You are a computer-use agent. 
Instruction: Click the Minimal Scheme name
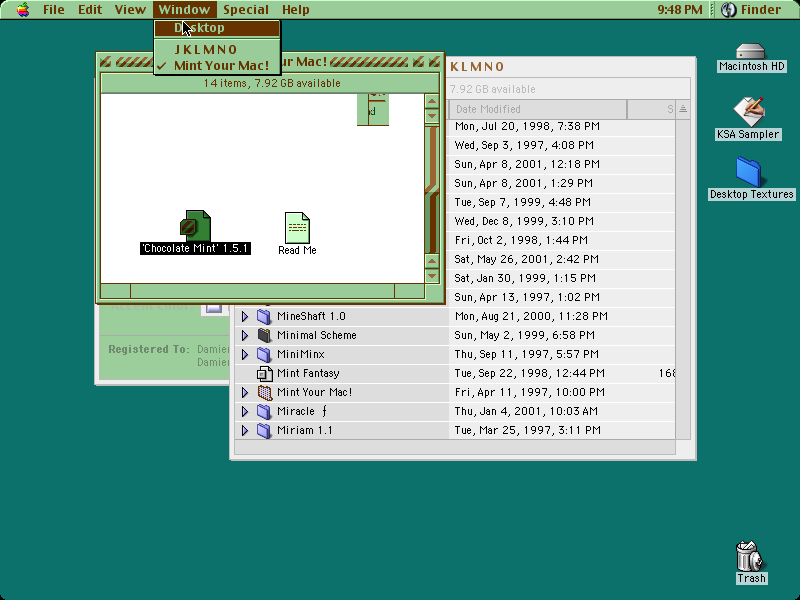point(316,335)
